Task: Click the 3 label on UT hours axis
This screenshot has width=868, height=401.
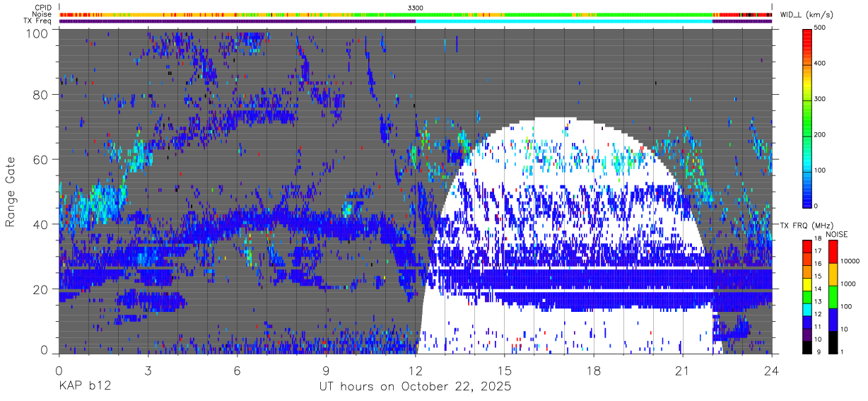Action: point(148,371)
